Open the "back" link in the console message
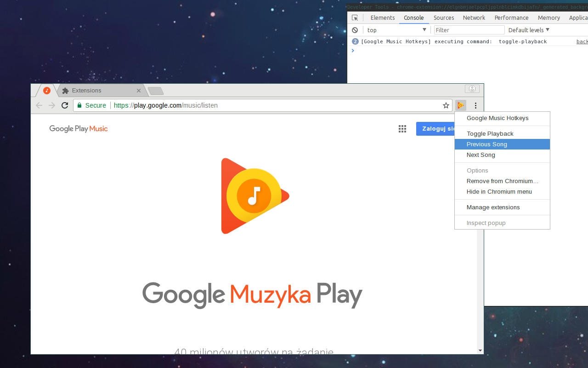 [582, 41]
